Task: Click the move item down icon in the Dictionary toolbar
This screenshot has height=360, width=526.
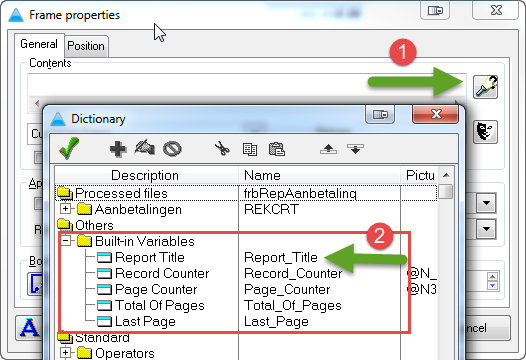Action: pos(355,149)
